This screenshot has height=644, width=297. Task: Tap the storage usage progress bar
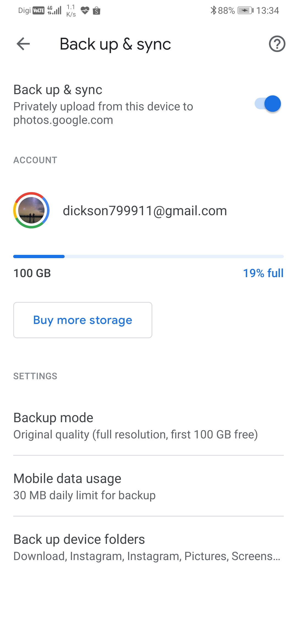coord(148,256)
